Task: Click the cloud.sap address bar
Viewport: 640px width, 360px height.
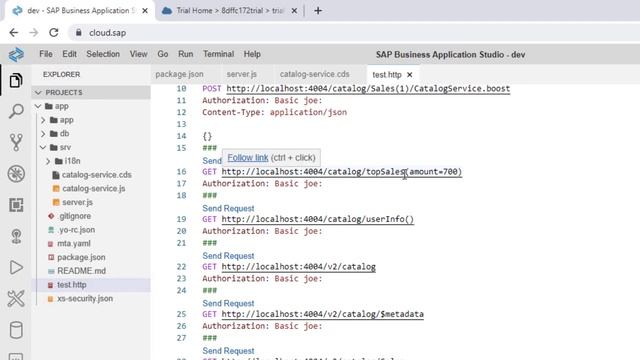Action: coord(355,33)
